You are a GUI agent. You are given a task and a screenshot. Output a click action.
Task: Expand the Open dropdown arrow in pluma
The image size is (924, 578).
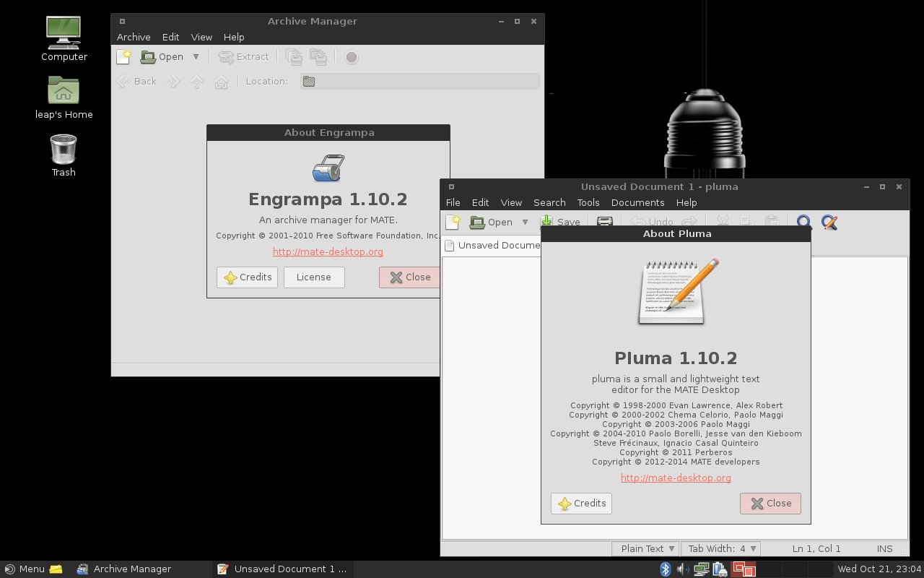click(525, 223)
